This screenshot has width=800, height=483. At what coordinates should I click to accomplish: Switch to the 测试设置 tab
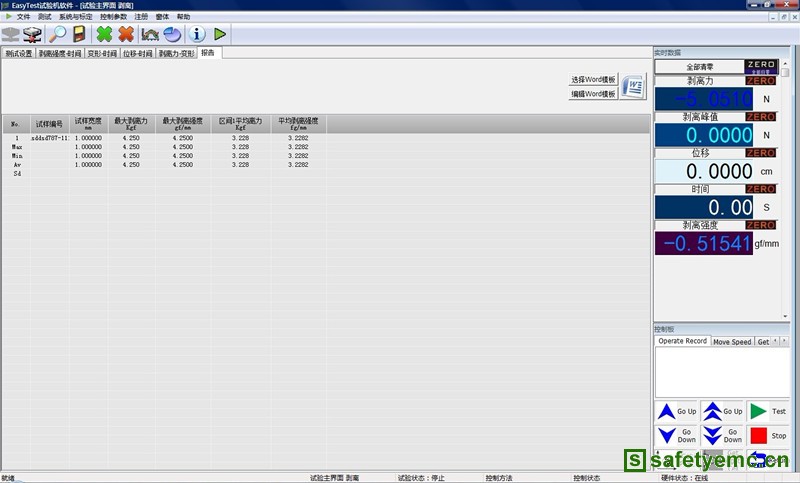[19, 54]
